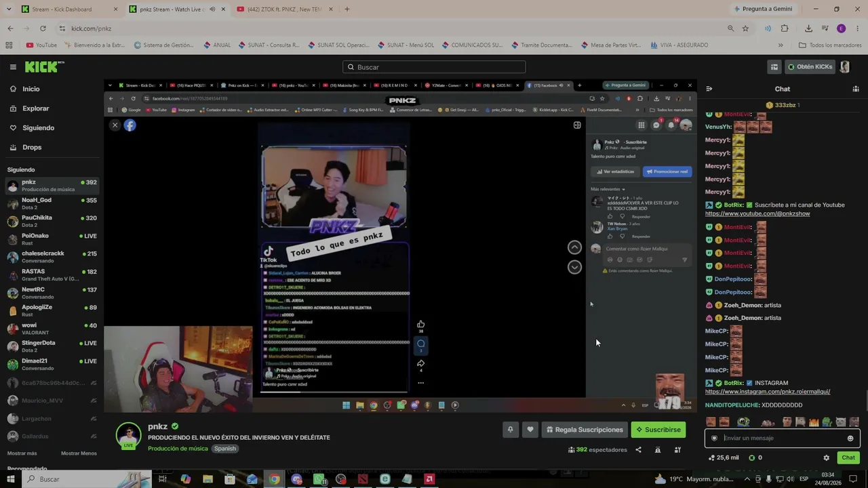
Task: Click the Obtén KICKs button
Action: pos(810,67)
